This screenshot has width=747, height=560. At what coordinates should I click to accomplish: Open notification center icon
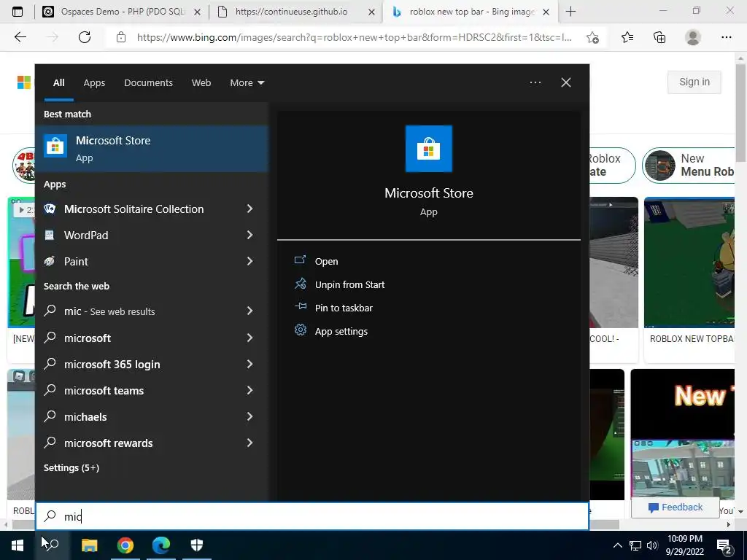724,545
